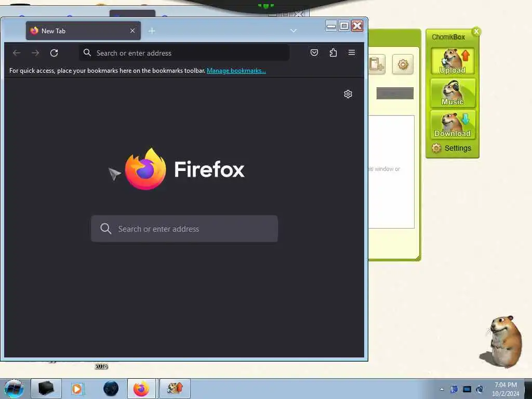Open the black box taskbar app

coord(46,389)
